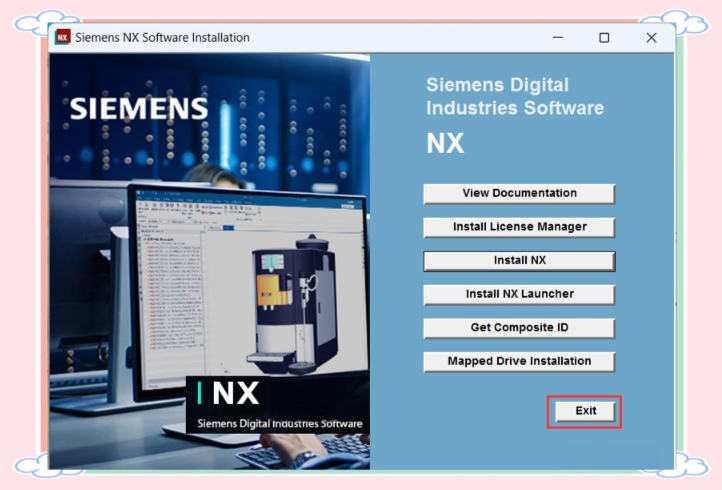Click the Siemens Digital Industries Software heading
This screenshot has height=490, width=722.
point(515,96)
